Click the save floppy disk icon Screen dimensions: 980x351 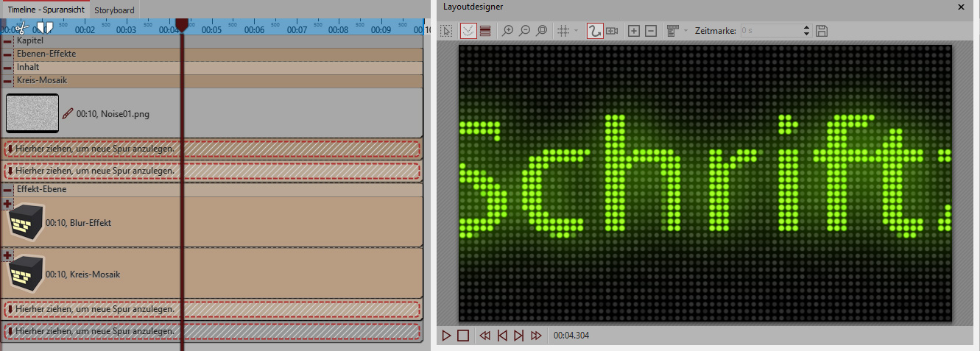[822, 31]
